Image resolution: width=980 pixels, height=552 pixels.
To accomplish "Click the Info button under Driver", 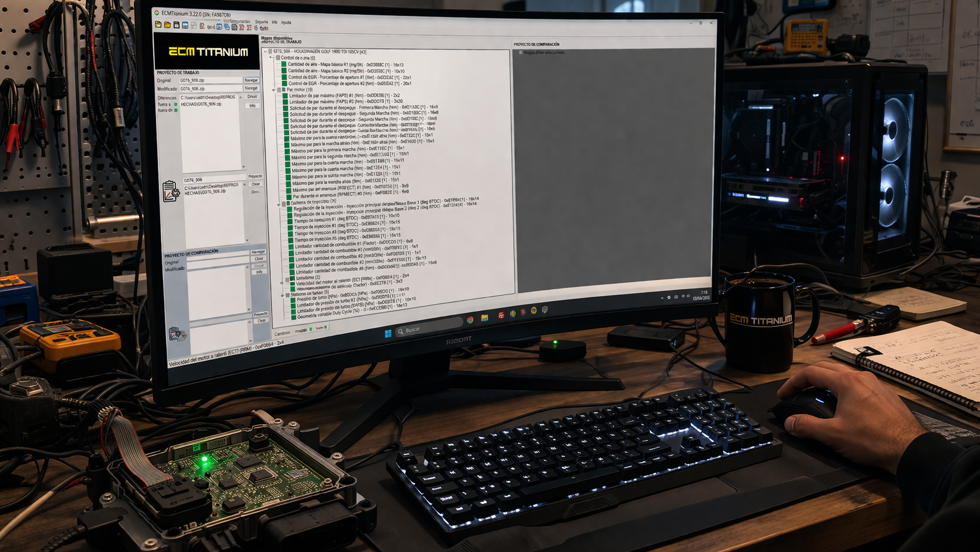I will coord(253,106).
